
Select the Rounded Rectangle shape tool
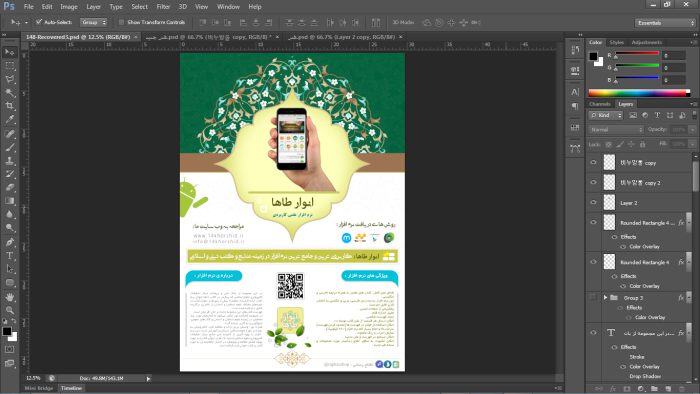pyautogui.click(x=9, y=283)
